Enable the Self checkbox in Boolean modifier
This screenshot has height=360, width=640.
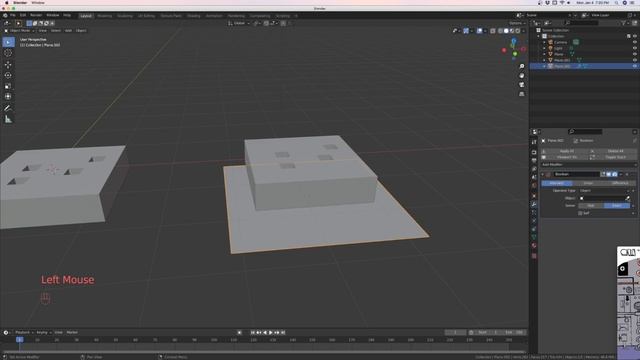(580, 213)
